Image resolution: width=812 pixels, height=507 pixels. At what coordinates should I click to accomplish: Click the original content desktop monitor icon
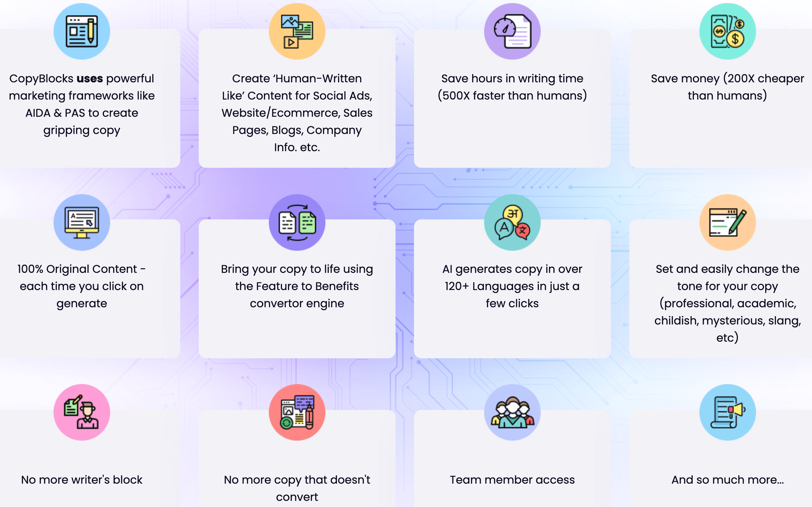[x=82, y=222]
